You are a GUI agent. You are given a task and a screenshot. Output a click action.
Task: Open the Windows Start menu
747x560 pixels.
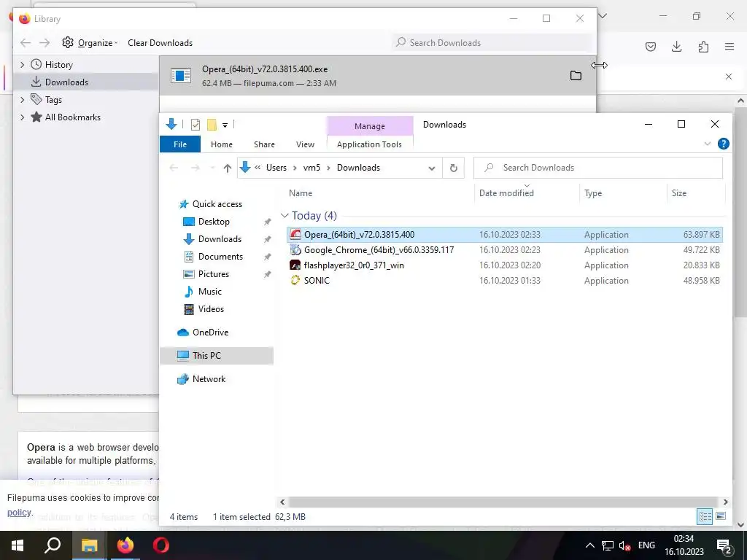tap(18, 545)
